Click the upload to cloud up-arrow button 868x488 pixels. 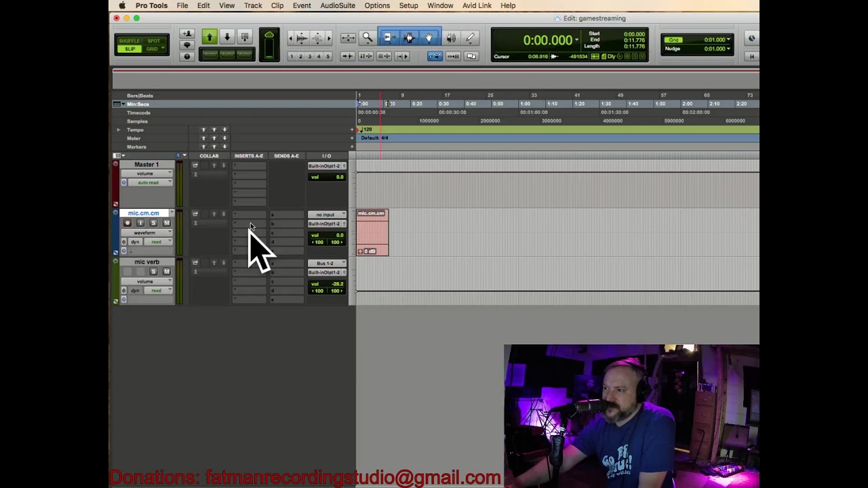click(x=209, y=37)
